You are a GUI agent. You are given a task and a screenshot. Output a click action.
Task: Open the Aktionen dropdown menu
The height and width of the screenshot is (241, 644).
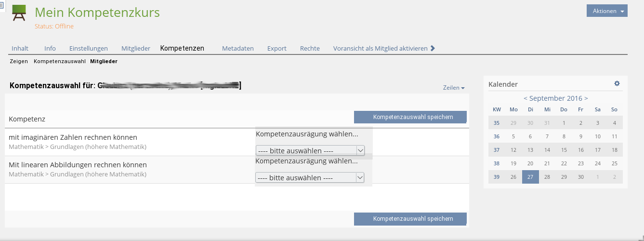click(607, 11)
